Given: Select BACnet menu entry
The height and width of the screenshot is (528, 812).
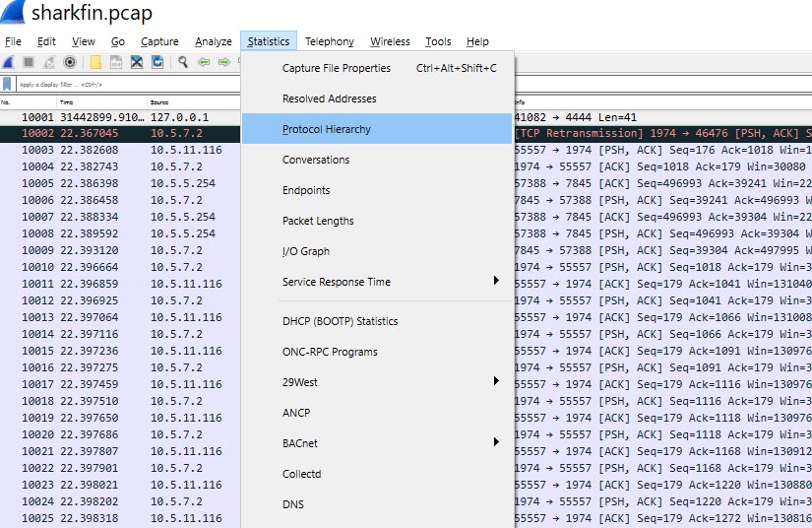Looking at the screenshot, I should [x=377, y=443].
